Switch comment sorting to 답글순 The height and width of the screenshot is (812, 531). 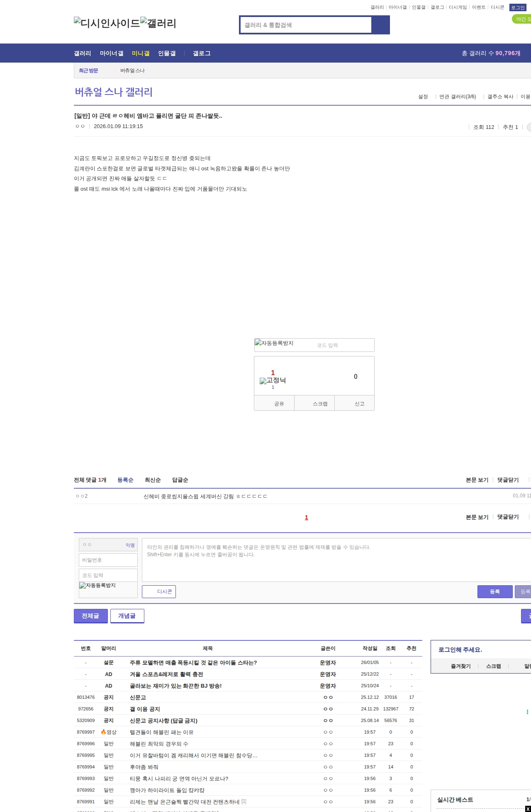180,480
